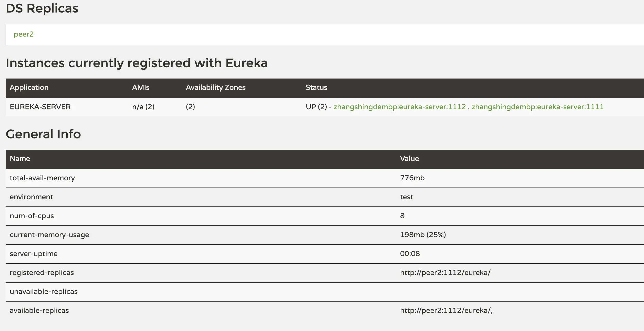Click the Availability Zones column header
644x331 pixels.
point(215,87)
